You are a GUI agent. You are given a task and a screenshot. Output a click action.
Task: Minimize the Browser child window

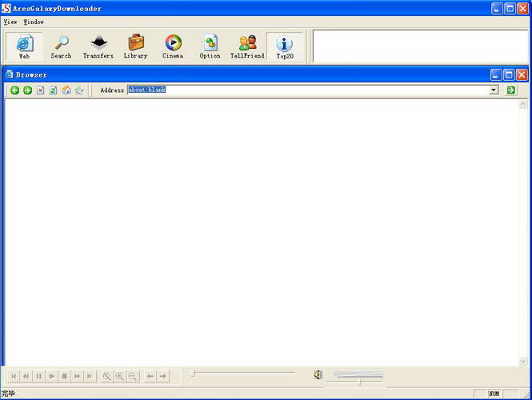point(496,74)
